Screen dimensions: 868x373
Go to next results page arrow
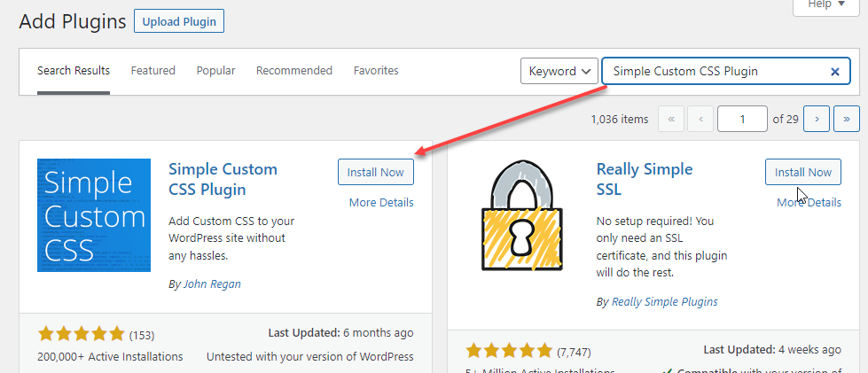click(x=817, y=119)
